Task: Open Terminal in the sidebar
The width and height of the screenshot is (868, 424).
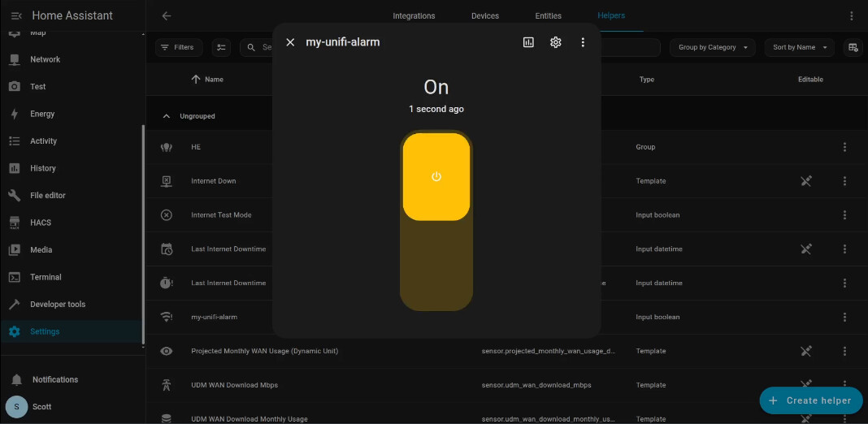Action: [x=46, y=277]
